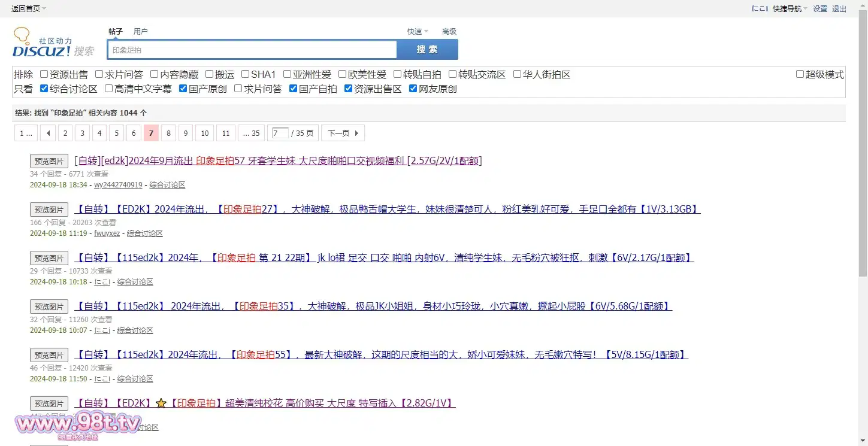Go to results page 9
868x446 pixels.
[186, 133]
